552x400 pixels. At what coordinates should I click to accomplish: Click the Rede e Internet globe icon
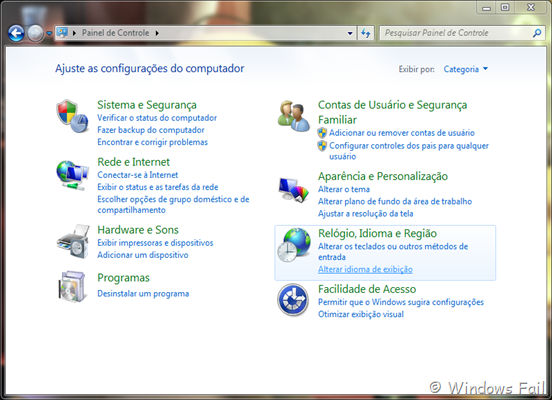click(72, 175)
